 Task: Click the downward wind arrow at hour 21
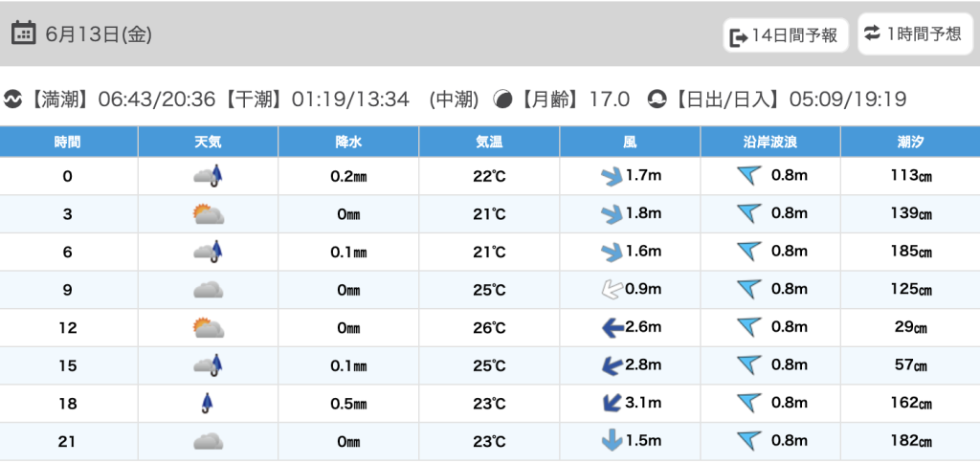[x=611, y=441]
